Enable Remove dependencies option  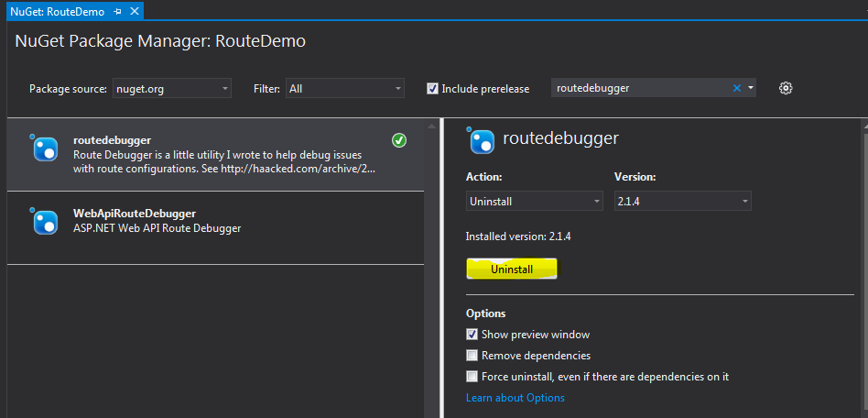point(472,356)
